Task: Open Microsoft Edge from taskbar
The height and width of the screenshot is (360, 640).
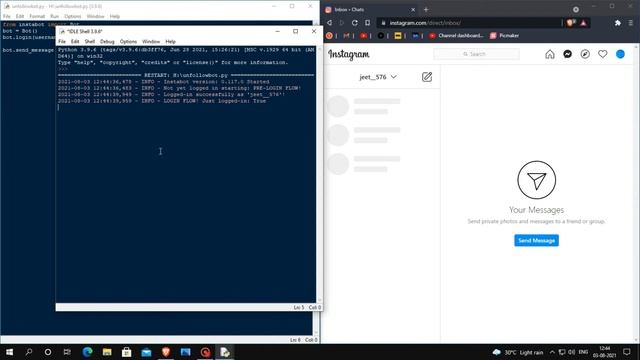Action: coord(87,352)
